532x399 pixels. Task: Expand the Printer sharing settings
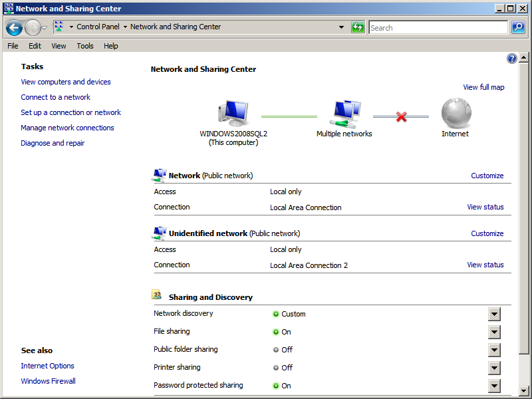click(494, 368)
